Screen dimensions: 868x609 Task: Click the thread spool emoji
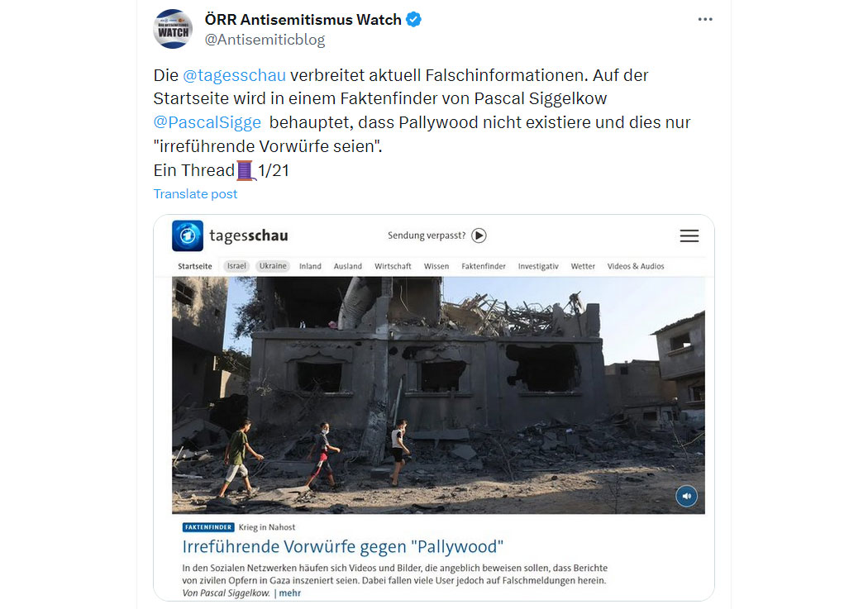tap(246, 170)
